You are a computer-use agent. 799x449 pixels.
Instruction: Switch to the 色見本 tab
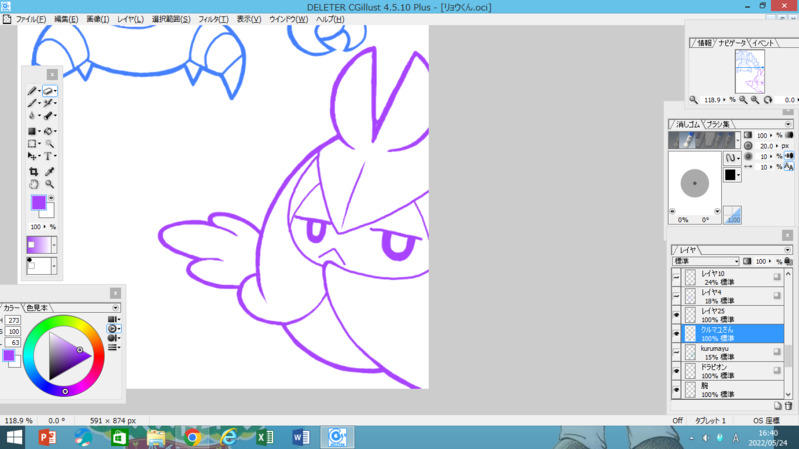(37, 308)
